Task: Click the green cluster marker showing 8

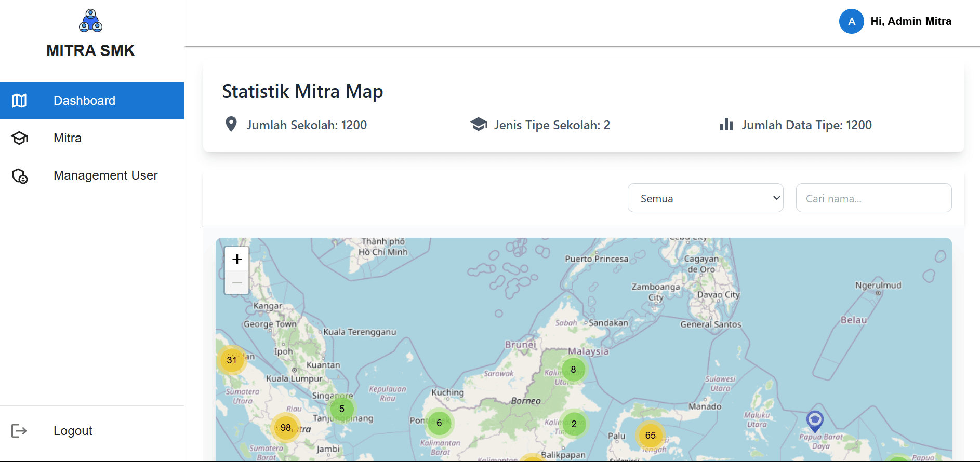Action: coord(573,370)
